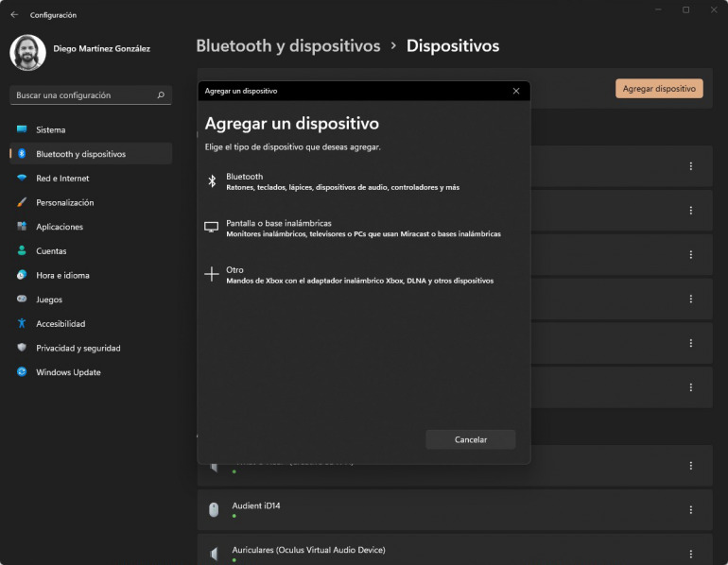
Task: Click the plus icon for Otro
Action: 212,275
